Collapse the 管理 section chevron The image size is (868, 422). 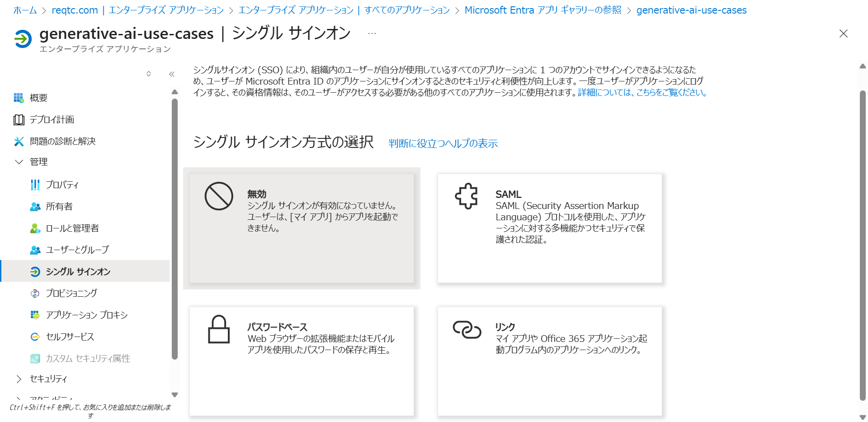(19, 162)
